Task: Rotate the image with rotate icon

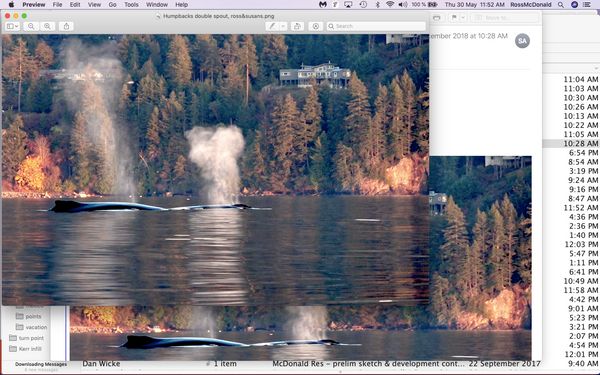Action: pyautogui.click(x=297, y=26)
